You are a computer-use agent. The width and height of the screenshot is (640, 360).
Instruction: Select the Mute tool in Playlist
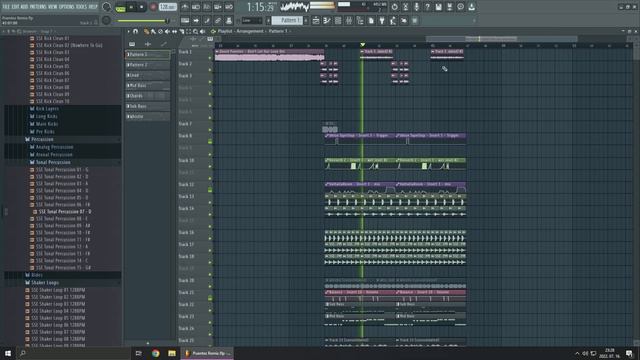coord(167,31)
